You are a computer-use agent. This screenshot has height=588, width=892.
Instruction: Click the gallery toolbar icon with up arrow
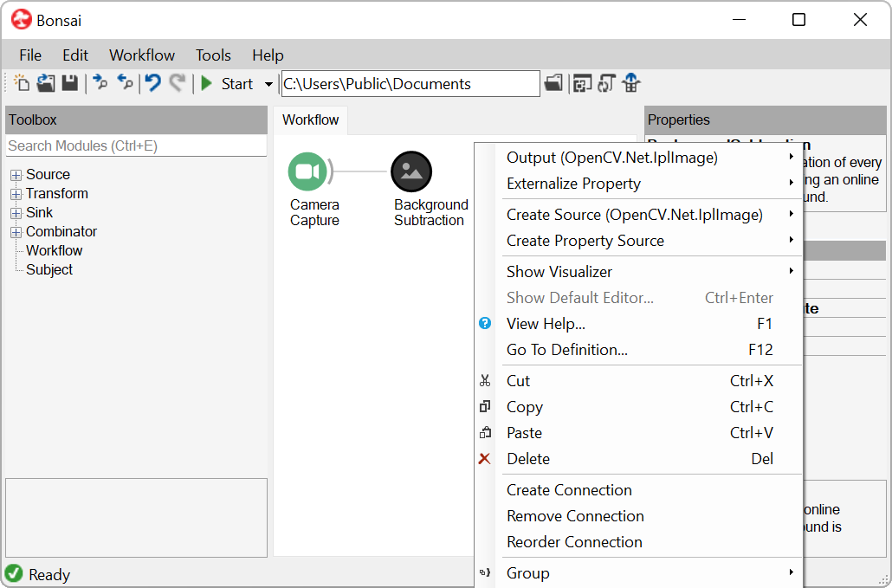click(630, 83)
